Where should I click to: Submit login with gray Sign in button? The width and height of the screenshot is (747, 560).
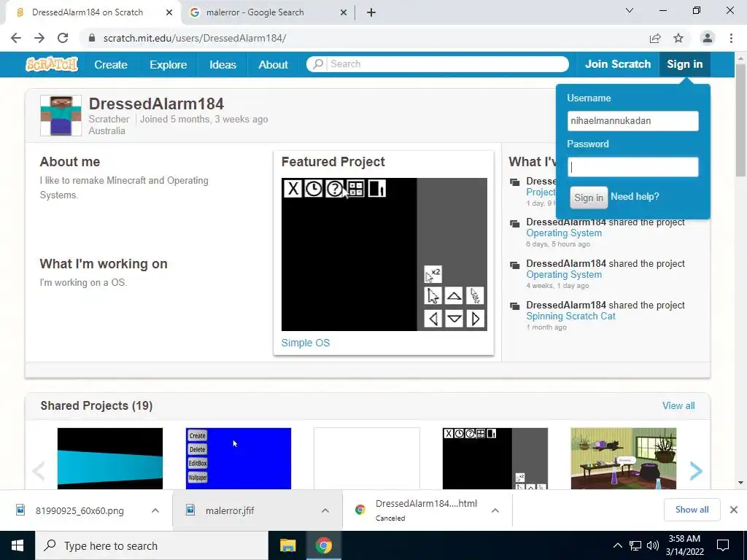589,198
